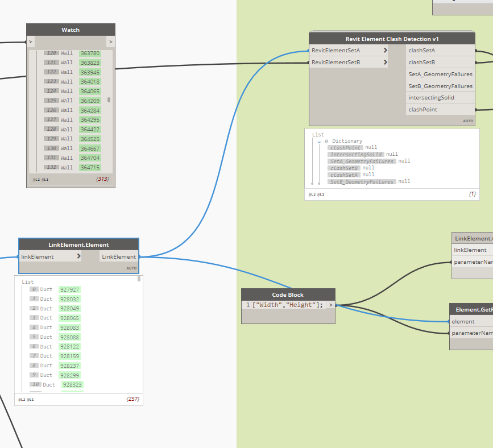
Task: Click the SetA_GeometryFailures output port
Action: (x=440, y=74)
